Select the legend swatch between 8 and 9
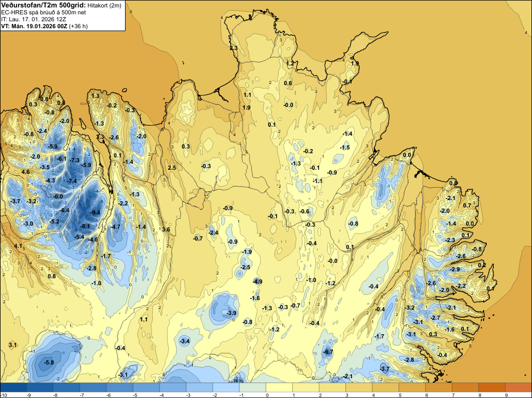Viewport: 532px width, 398px height. [x=492, y=387]
